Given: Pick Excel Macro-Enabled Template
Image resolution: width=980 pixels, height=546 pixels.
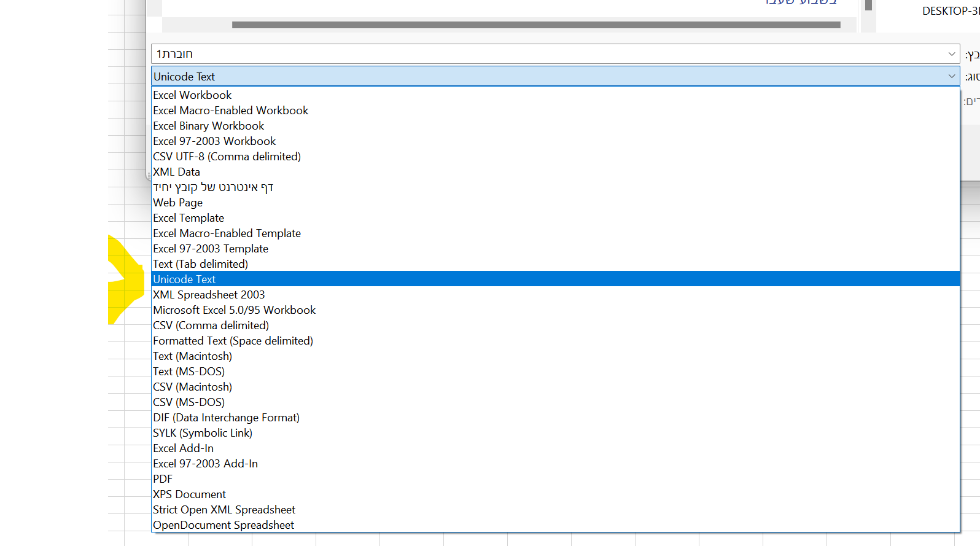Looking at the screenshot, I should coord(556,233).
